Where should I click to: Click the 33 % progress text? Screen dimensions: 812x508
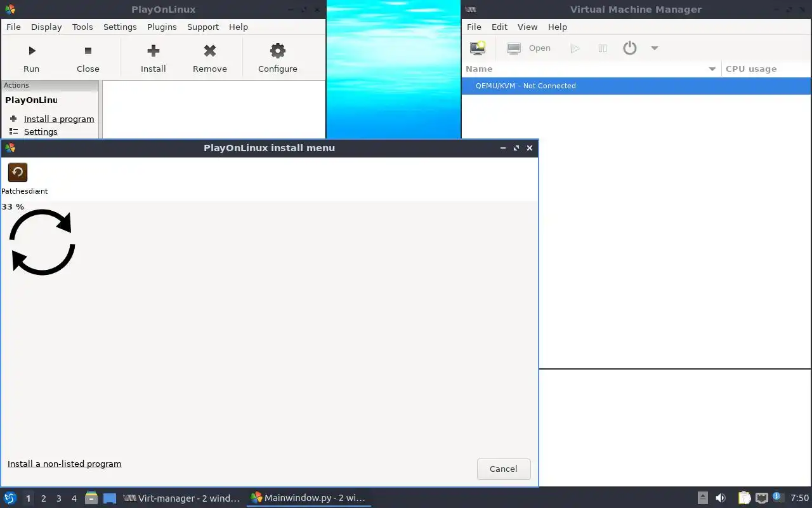point(13,207)
